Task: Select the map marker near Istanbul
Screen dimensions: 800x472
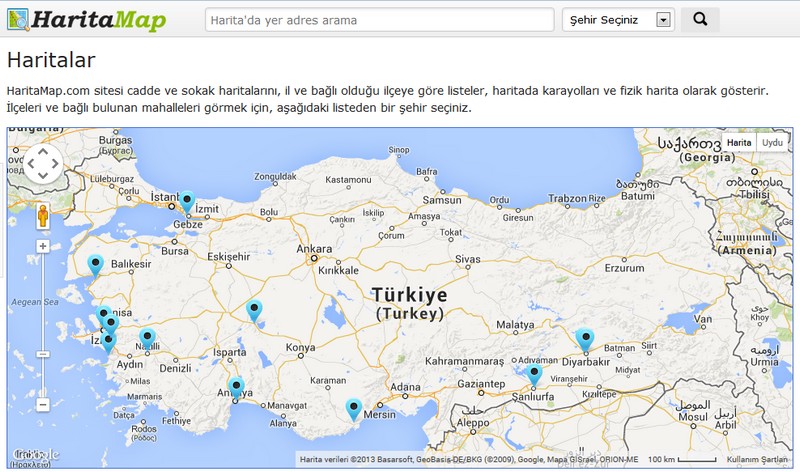Action: (187, 202)
